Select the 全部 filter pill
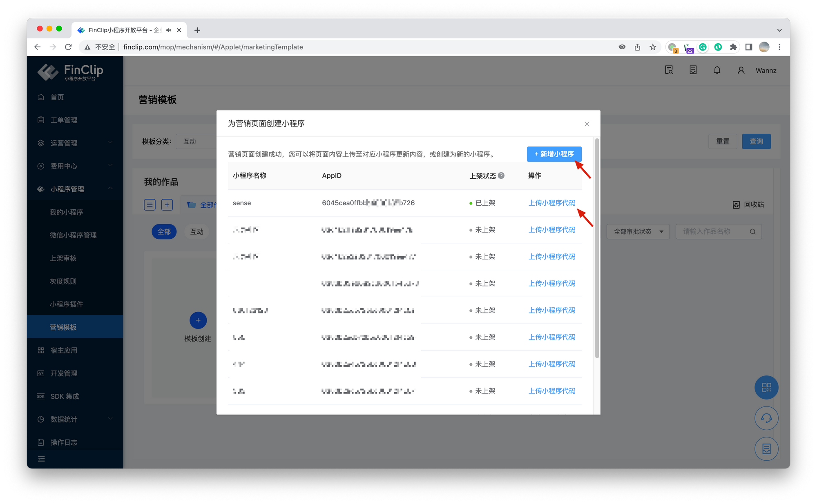The image size is (817, 504). pos(164,231)
